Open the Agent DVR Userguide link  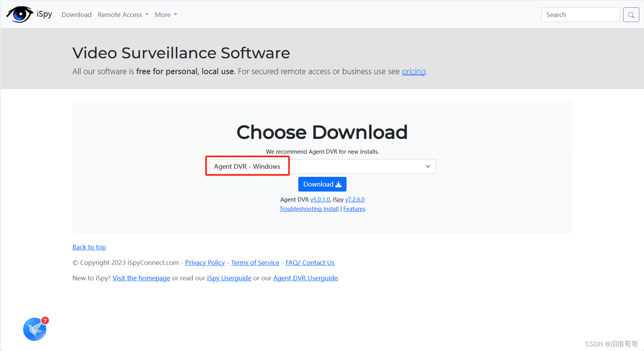click(x=306, y=278)
